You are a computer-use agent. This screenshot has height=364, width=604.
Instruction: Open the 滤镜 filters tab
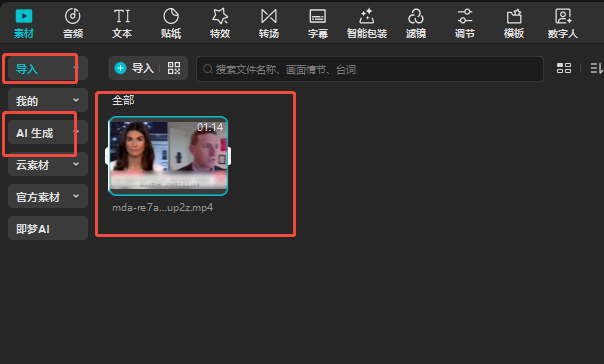pyautogui.click(x=416, y=23)
